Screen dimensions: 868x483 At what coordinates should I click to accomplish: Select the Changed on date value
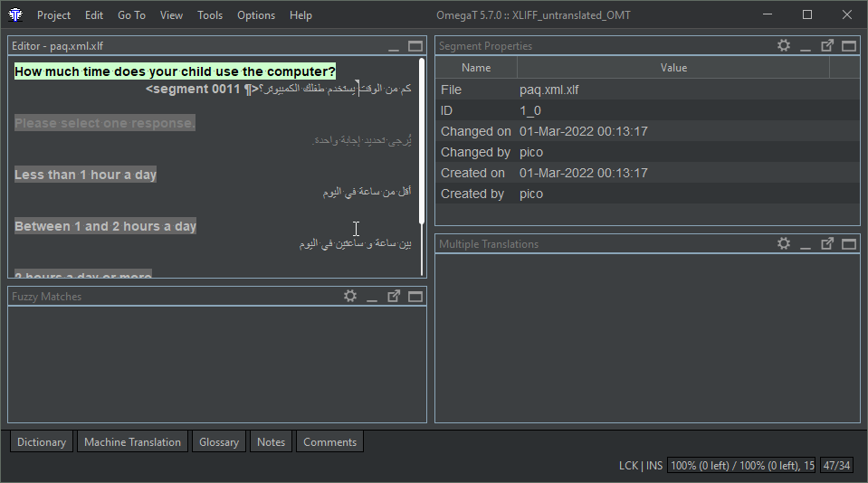(x=584, y=131)
